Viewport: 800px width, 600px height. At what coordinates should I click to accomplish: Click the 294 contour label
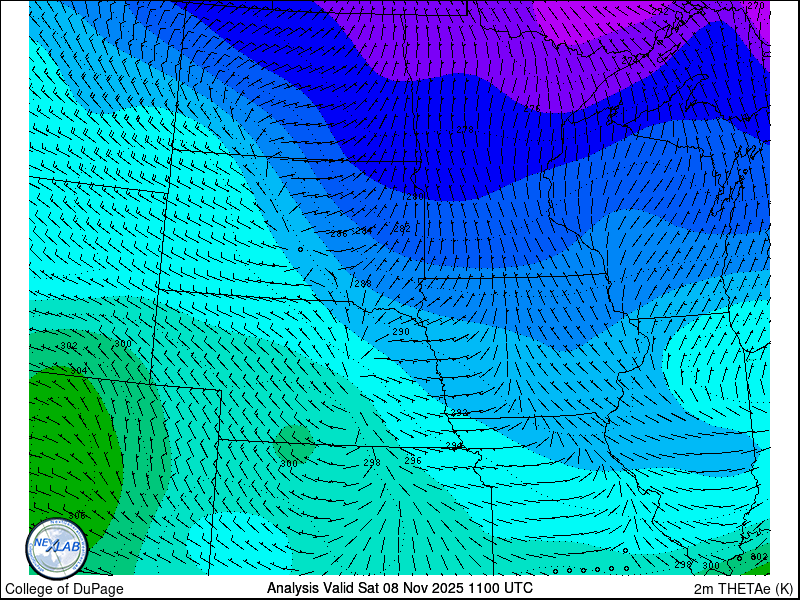(454, 446)
